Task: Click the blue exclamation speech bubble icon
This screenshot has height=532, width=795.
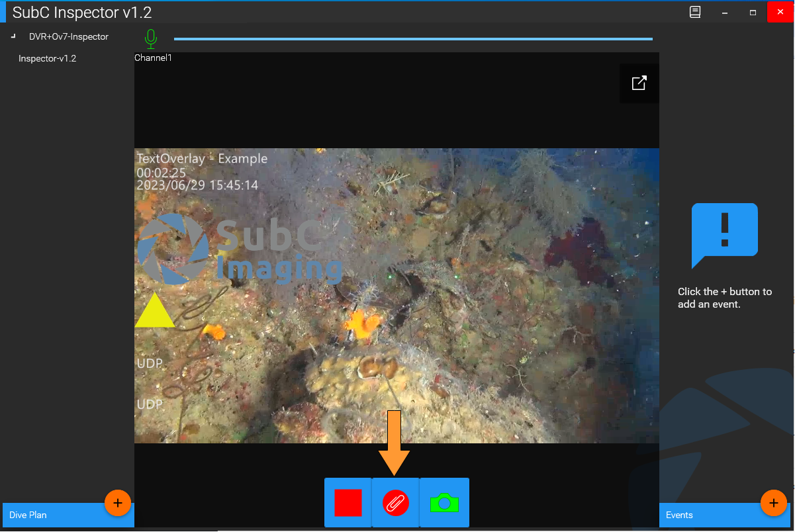Action: (x=724, y=232)
